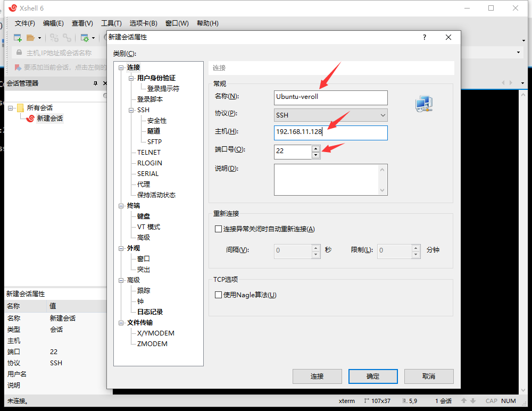Select 登录脚本 in category tree
This screenshot has height=411, width=532.
[x=150, y=99]
